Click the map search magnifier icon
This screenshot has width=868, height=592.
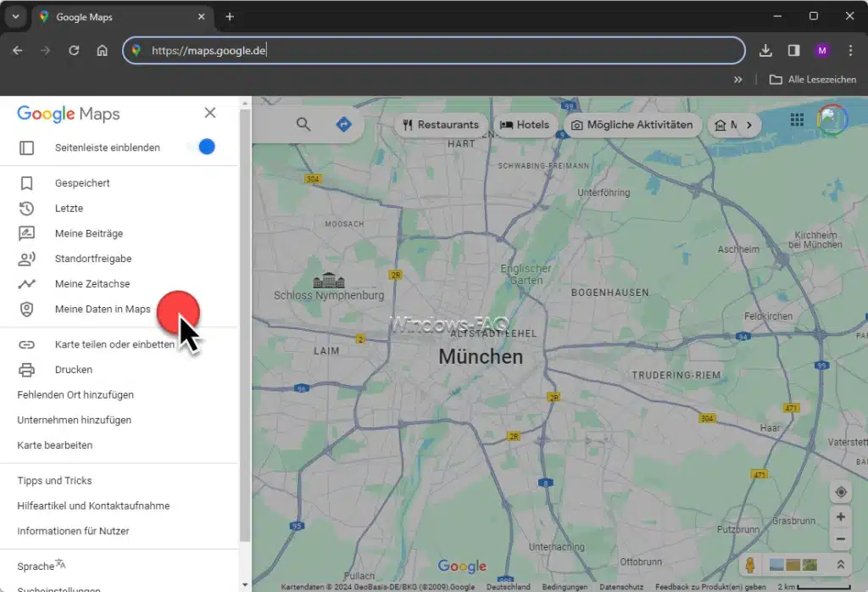[303, 124]
